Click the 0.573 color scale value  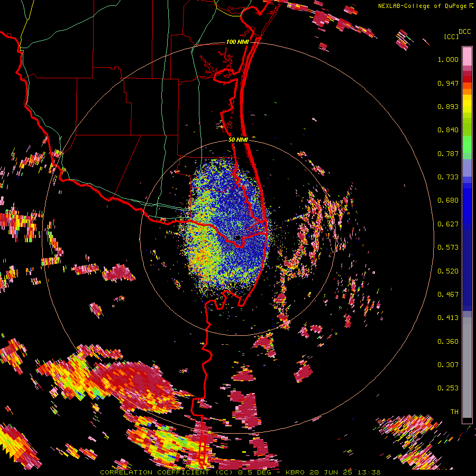[448, 248]
